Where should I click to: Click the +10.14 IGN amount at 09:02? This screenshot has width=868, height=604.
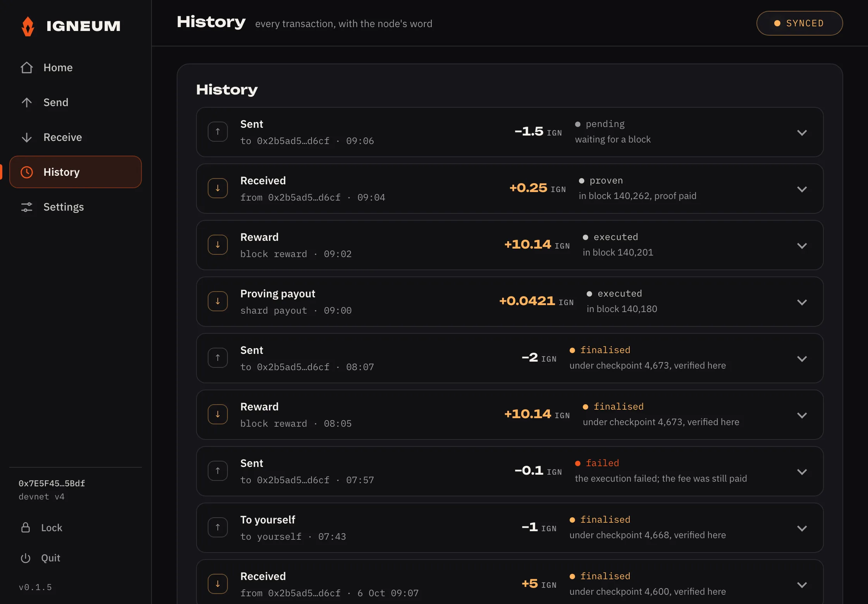(537, 245)
